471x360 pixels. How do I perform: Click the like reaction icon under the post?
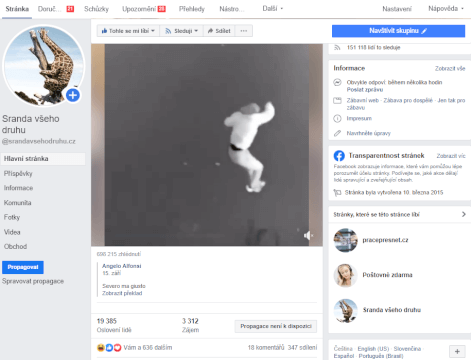(x=109, y=348)
